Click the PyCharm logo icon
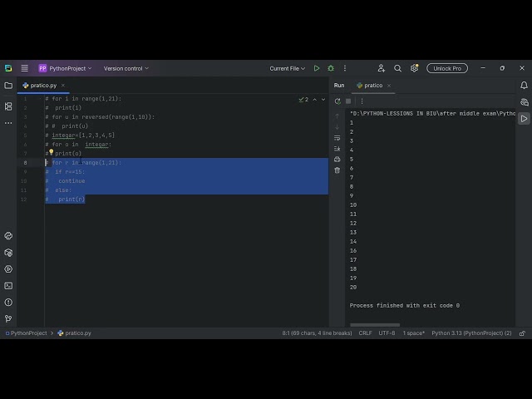This screenshot has width=532, height=399. coord(8,68)
